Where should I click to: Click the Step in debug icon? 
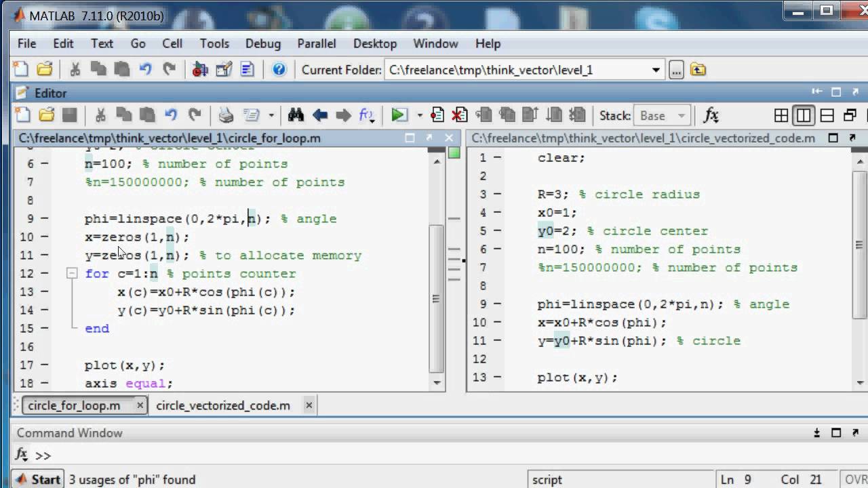(507, 115)
